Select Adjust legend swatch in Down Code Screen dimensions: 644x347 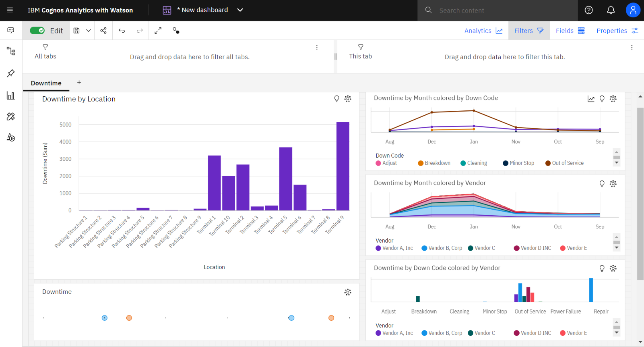(378, 163)
